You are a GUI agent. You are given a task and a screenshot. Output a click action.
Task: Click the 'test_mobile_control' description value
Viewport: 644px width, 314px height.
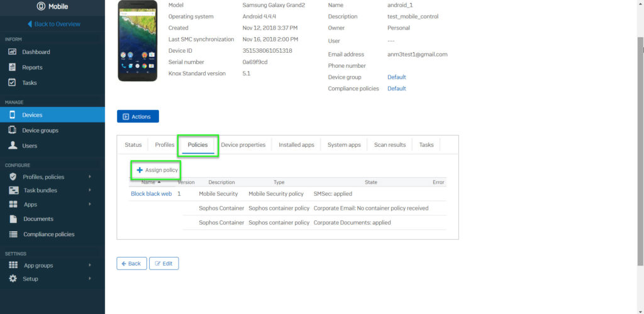click(413, 17)
